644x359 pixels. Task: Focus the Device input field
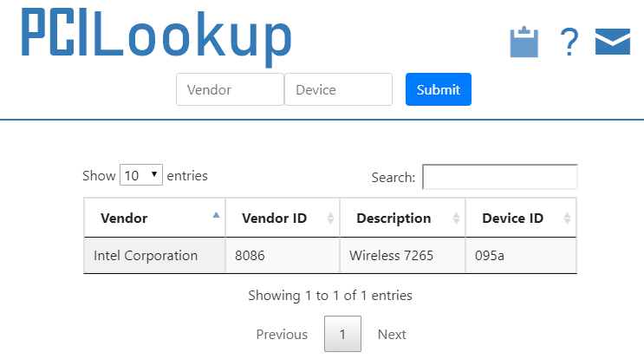point(338,89)
